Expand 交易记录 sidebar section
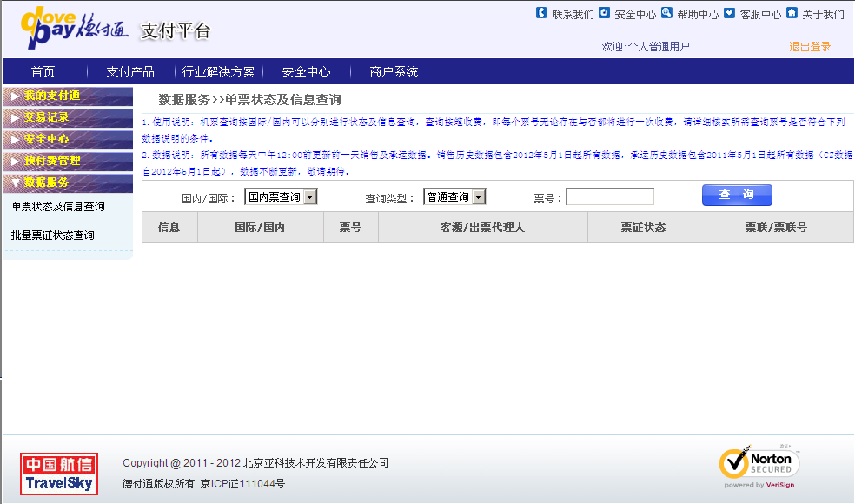 coord(47,117)
